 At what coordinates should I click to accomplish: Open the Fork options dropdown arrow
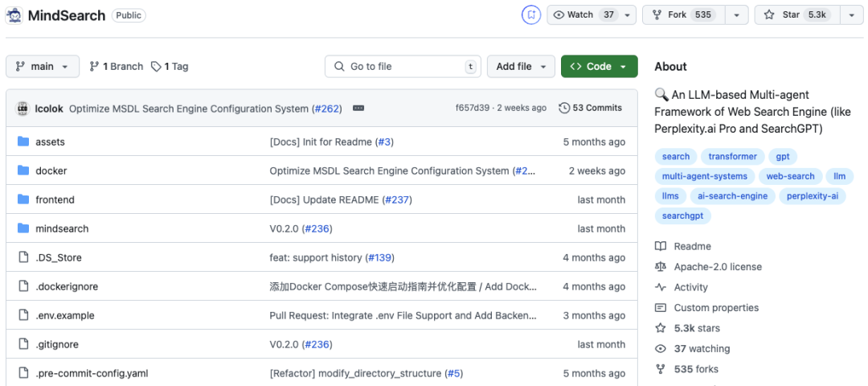click(x=736, y=14)
